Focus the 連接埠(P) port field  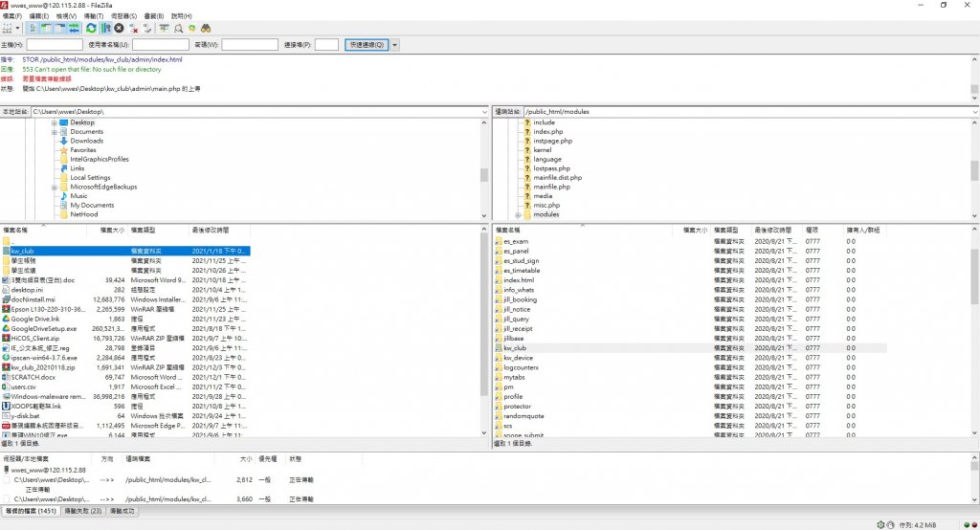tap(326, 44)
